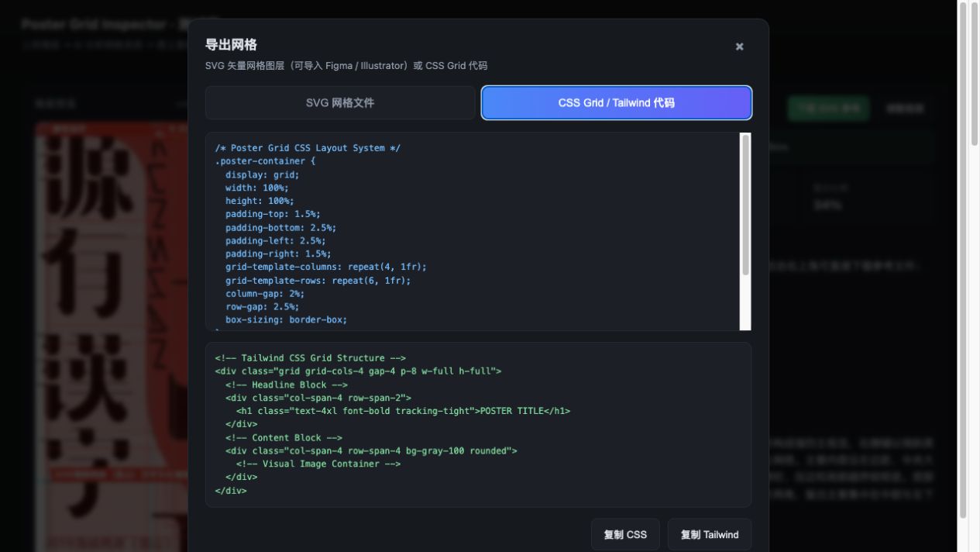Click the poster thumbnail behind the dialog

111,336
